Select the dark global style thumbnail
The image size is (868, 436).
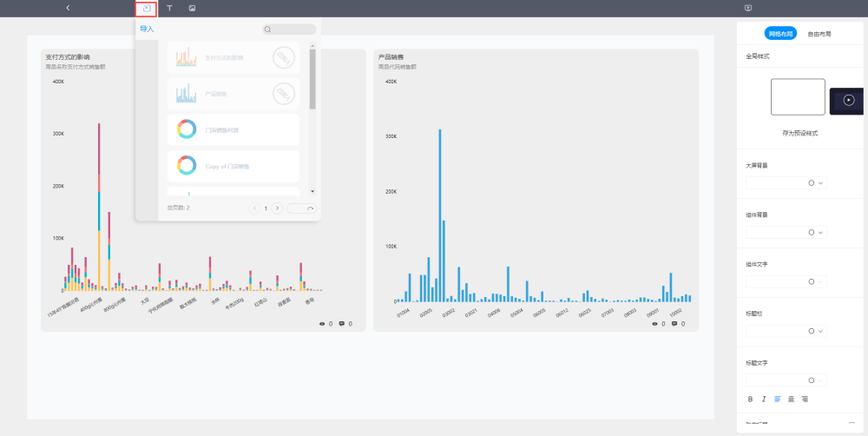[x=846, y=101]
